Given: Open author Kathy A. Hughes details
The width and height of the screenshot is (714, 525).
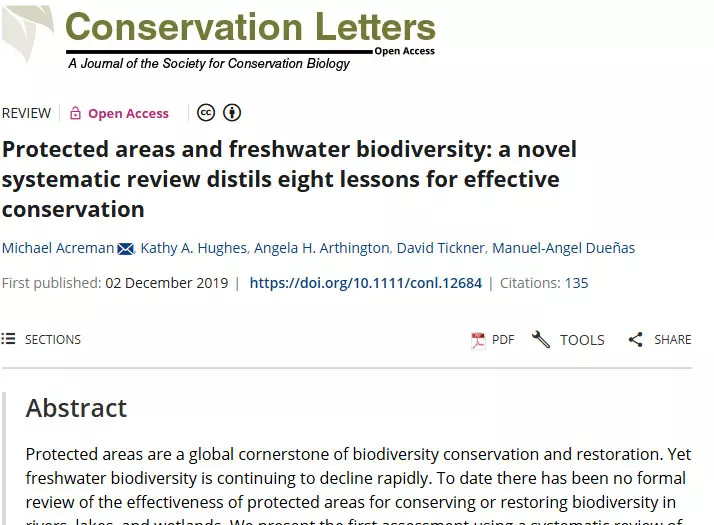Looking at the screenshot, I should 193,248.
